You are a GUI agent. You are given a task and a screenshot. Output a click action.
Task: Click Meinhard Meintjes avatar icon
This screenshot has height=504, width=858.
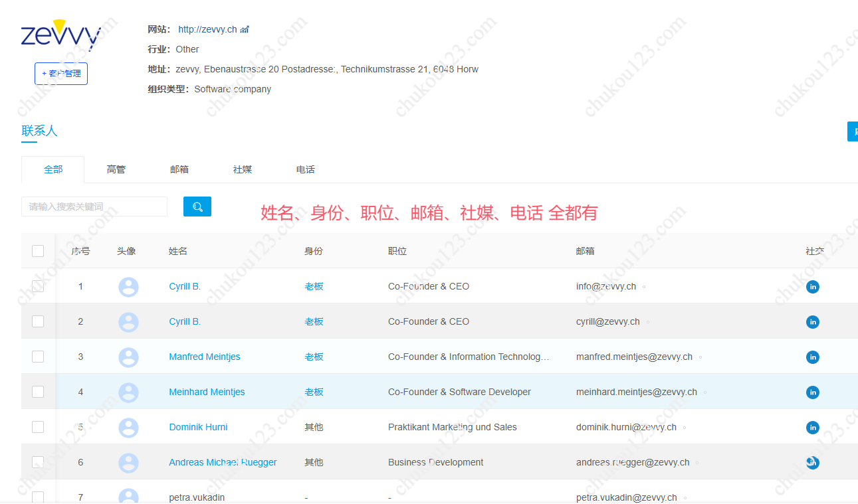[x=128, y=392]
